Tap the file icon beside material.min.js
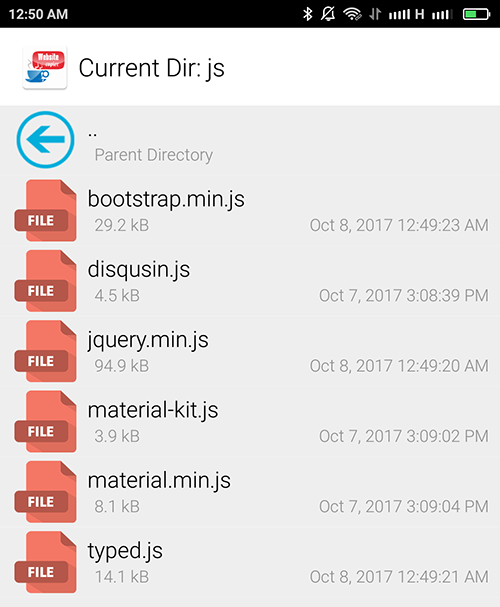This screenshot has width=500, height=607. click(x=45, y=492)
